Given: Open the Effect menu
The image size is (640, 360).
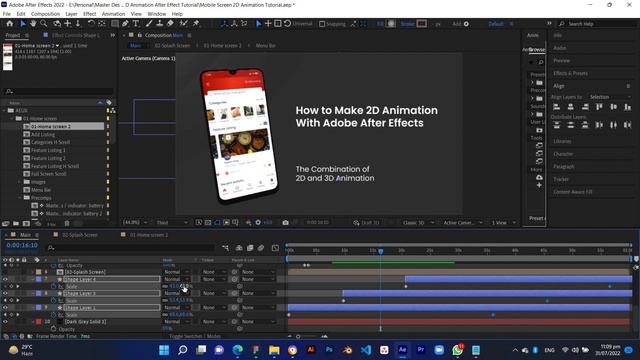Looking at the screenshot, I should 89,14.
